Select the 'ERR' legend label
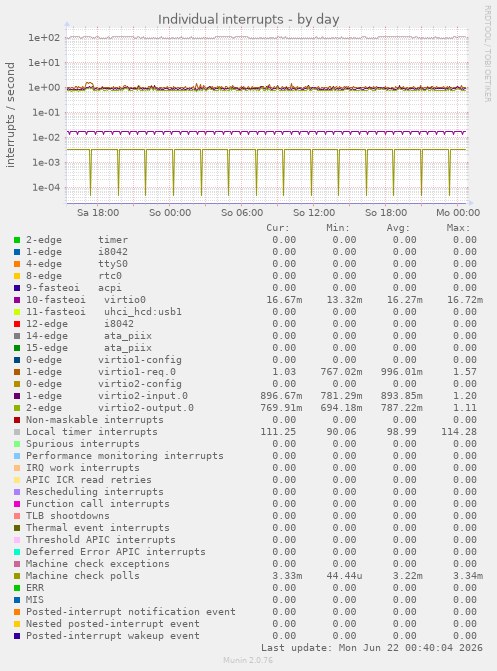This screenshot has height=671, width=497. click(35, 588)
